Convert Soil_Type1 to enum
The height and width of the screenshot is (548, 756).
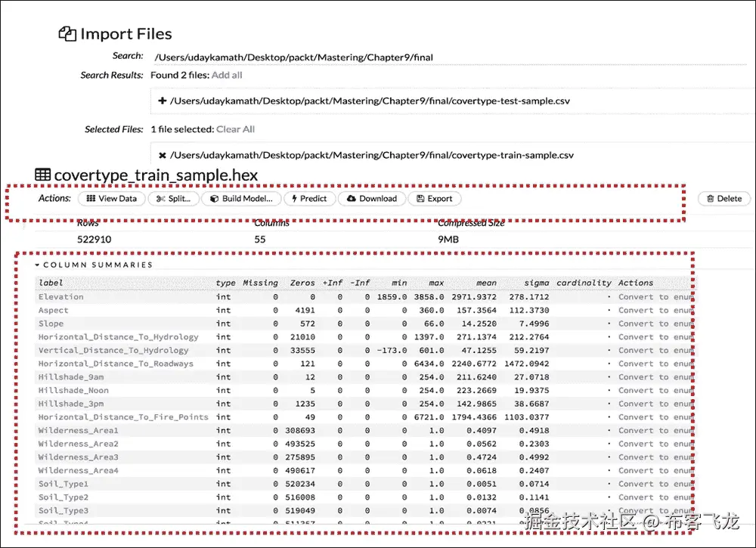(655, 484)
